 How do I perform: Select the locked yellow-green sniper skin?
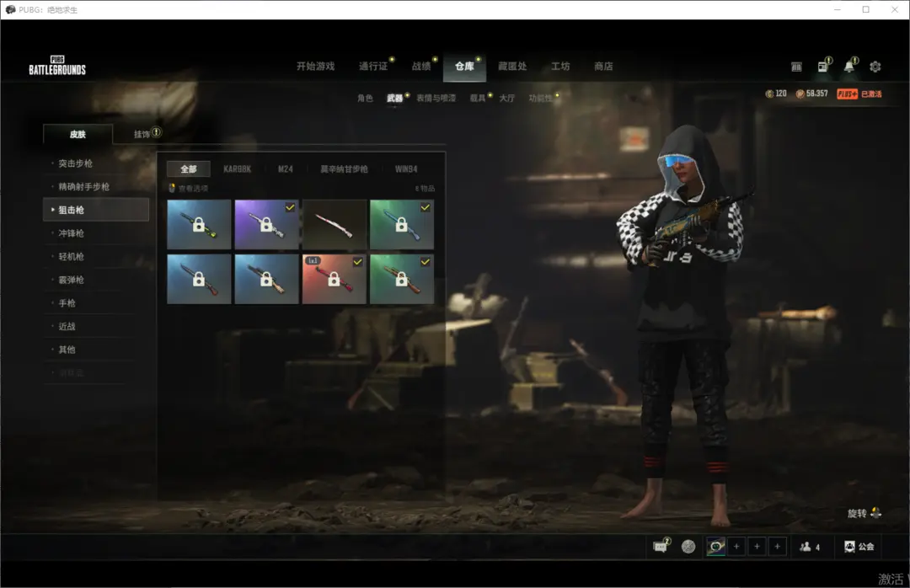pos(199,225)
